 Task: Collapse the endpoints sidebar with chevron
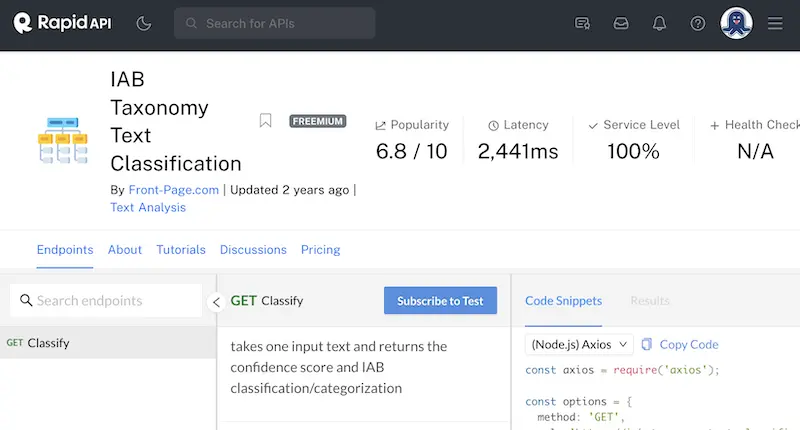pyautogui.click(x=216, y=302)
